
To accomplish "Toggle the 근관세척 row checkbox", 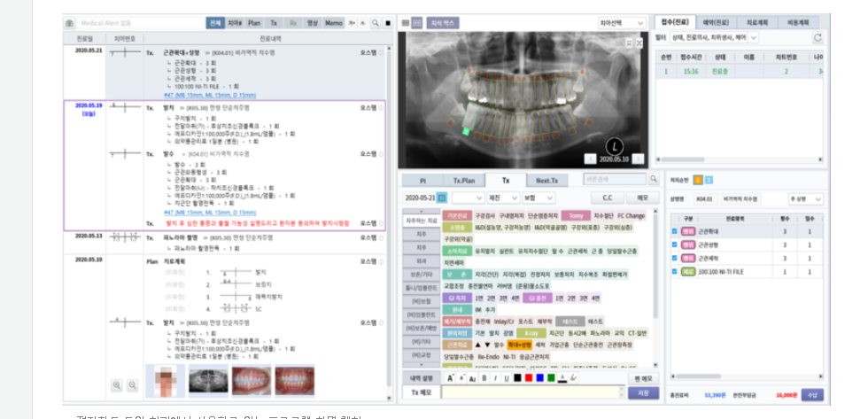I will point(675,258).
